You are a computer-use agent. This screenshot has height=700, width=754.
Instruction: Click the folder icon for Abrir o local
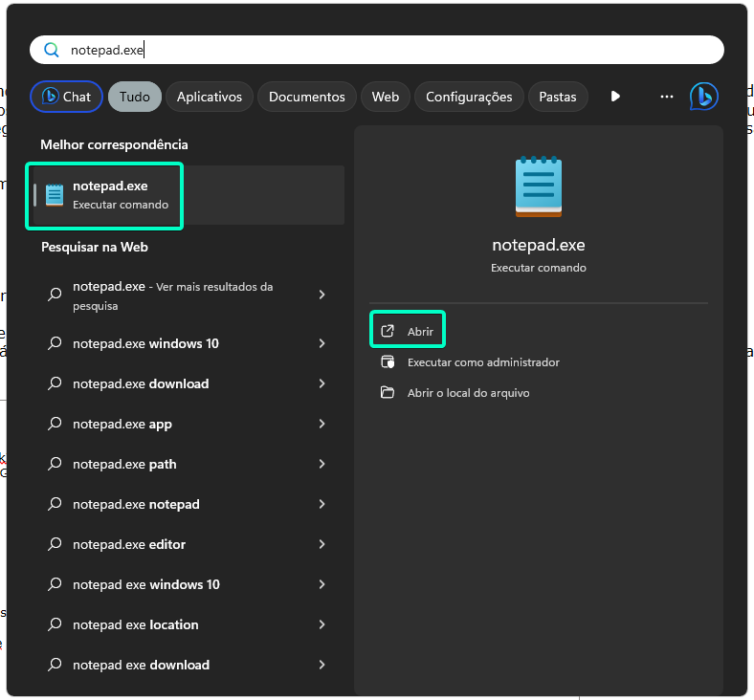pyautogui.click(x=388, y=393)
